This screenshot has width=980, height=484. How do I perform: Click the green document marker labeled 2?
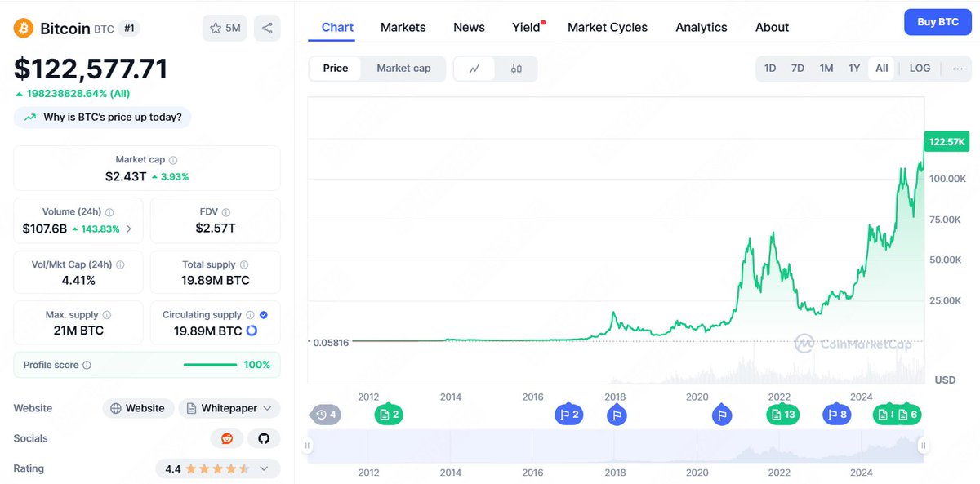[389, 413]
